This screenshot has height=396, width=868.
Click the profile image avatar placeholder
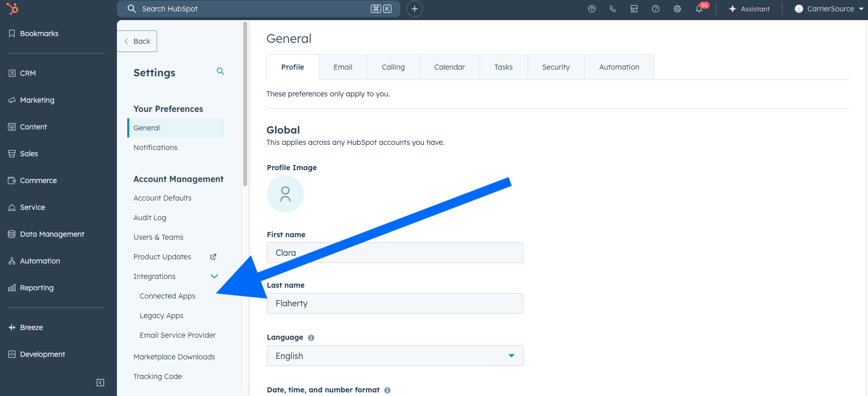pyautogui.click(x=285, y=194)
